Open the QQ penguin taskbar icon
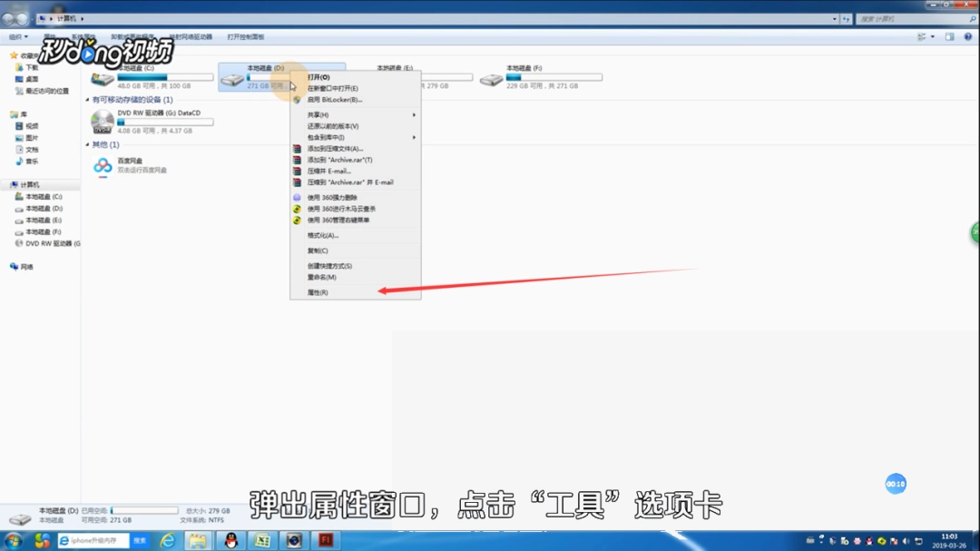The height and width of the screenshot is (551, 980). [231, 540]
